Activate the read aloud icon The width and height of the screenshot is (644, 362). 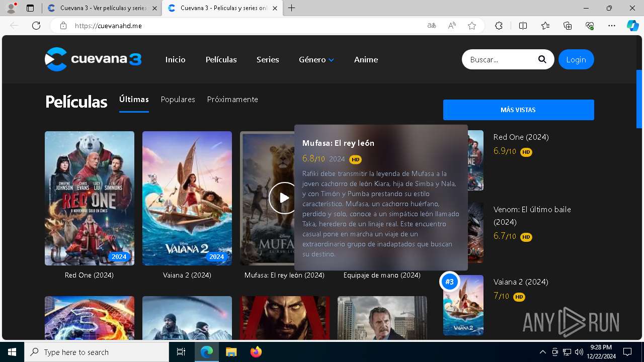(452, 26)
